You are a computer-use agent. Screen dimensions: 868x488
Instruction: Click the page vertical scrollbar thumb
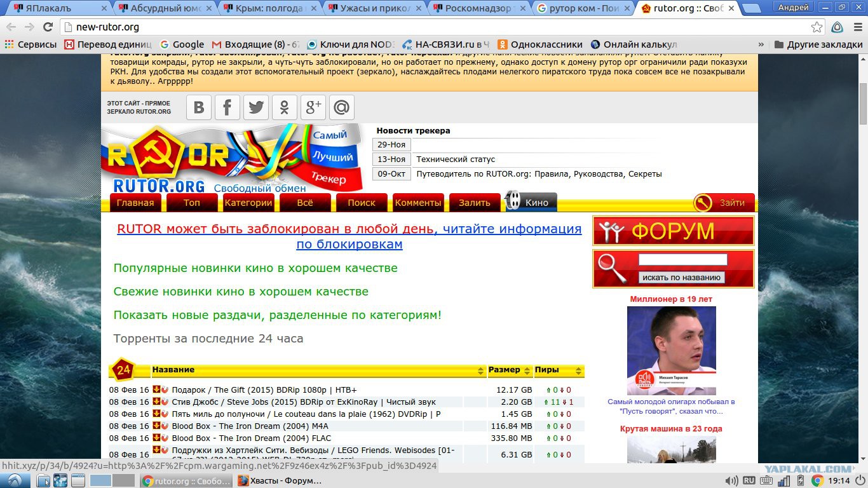click(x=864, y=104)
